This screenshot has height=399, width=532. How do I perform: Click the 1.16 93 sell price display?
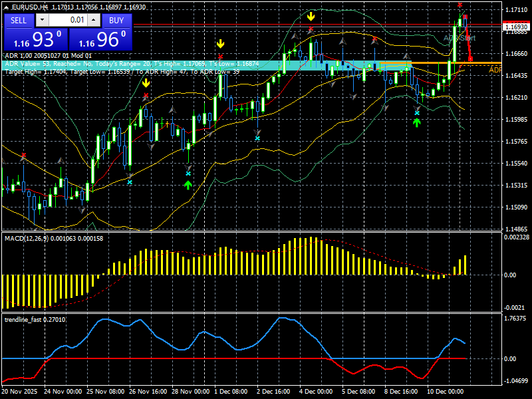click(36, 39)
